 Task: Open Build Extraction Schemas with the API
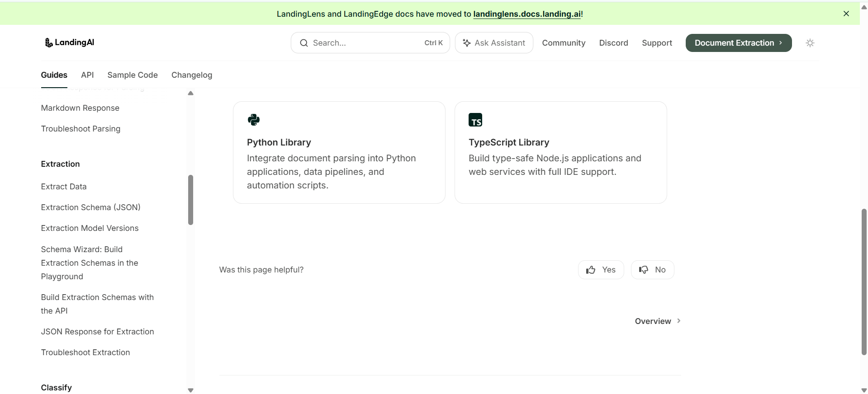coord(97,304)
